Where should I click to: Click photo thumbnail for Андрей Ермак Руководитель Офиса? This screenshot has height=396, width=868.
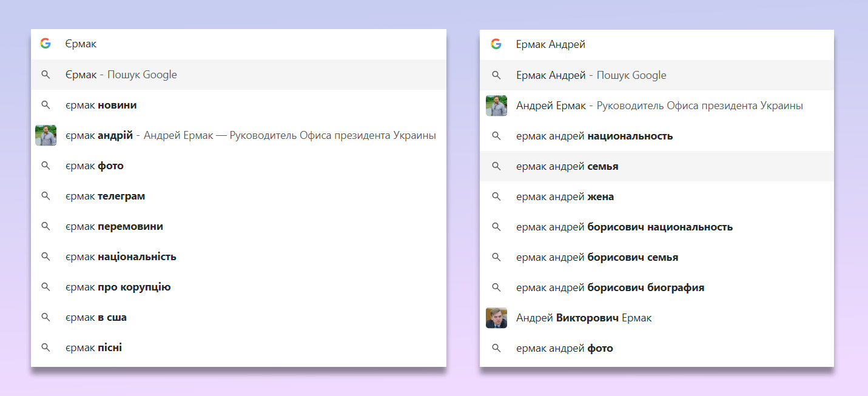496,106
